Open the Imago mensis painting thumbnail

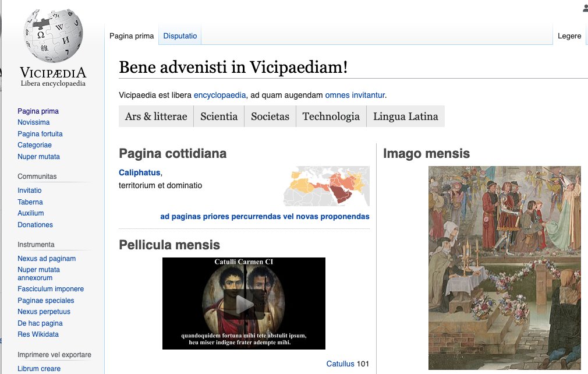504,268
